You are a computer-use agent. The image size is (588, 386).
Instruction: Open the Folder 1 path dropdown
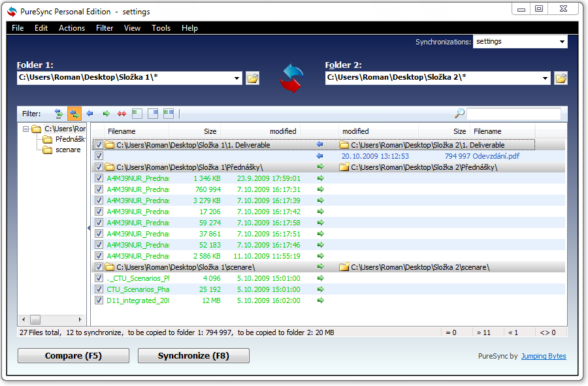(237, 78)
